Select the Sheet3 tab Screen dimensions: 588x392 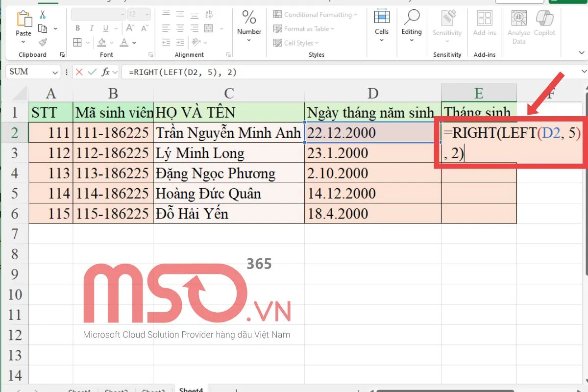pos(153,390)
